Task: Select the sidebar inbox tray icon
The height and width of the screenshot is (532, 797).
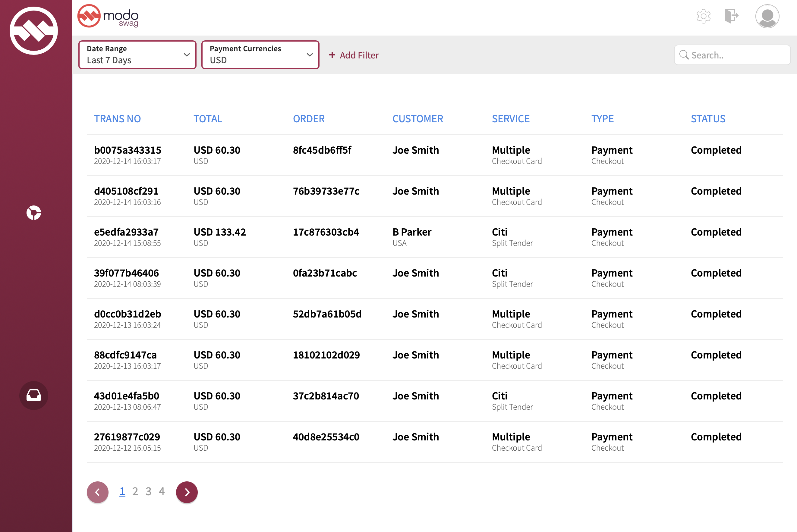Action: point(33,395)
